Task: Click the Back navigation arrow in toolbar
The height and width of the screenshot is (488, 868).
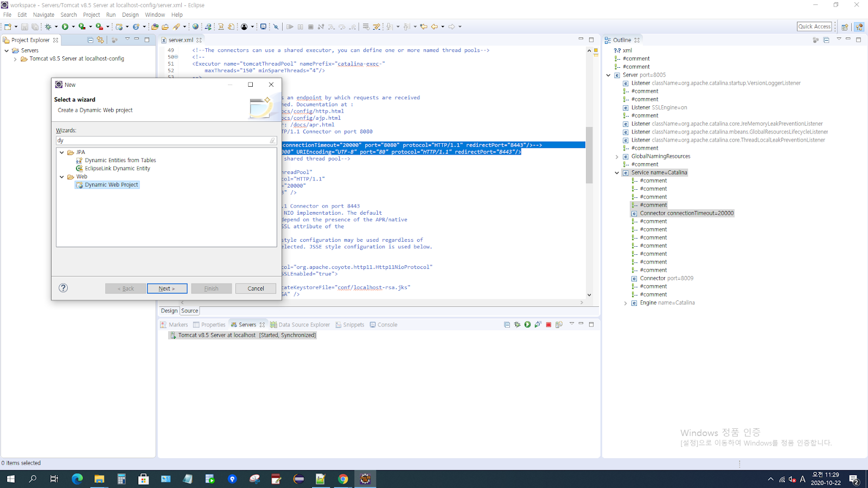Action: click(435, 27)
